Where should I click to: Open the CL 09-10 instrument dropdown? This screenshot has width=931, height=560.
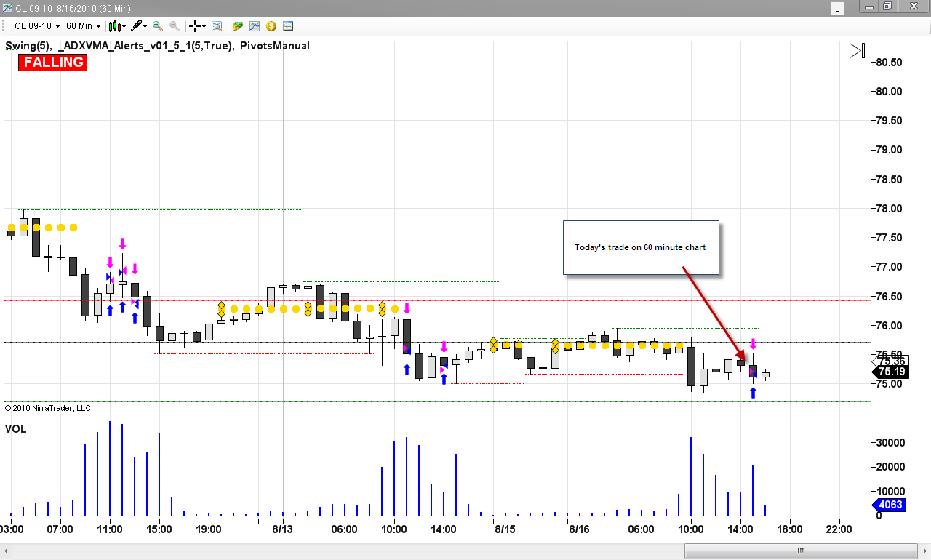(x=36, y=26)
